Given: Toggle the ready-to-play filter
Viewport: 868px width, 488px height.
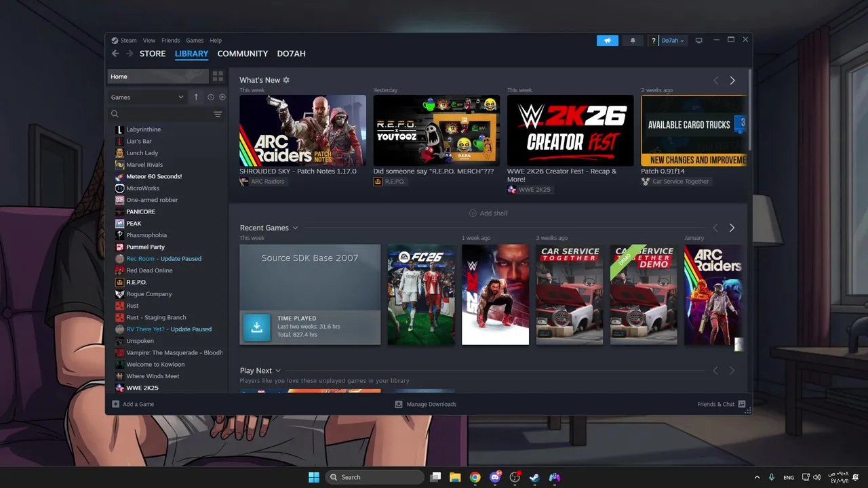Looking at the screenshot, I should pos(222,97).
